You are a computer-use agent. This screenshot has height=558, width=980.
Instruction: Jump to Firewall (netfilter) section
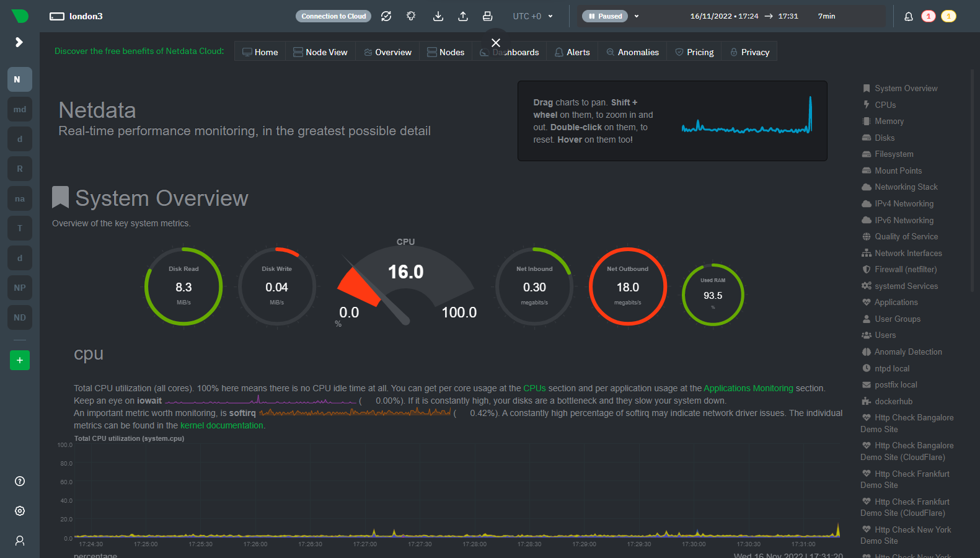899,269
